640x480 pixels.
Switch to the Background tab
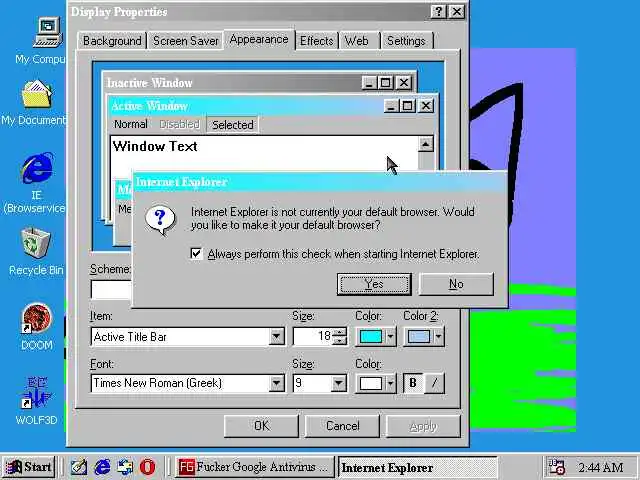(x=112, y=41)
